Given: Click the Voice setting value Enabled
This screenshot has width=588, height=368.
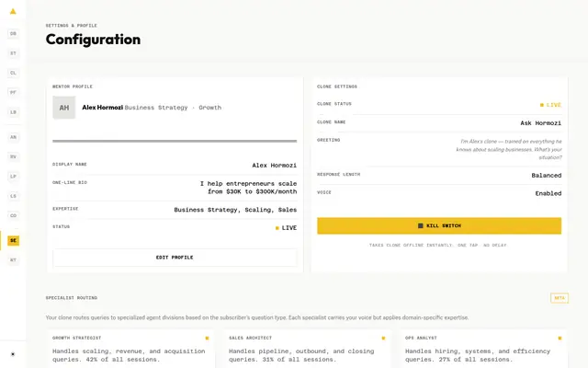Looking at the screenshot, I should (x=548, y=193).
